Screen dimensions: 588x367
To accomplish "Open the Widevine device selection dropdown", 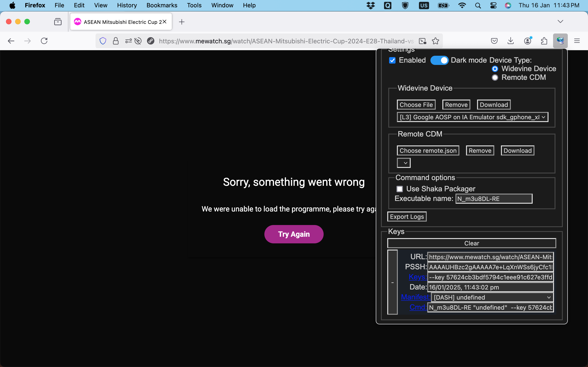I will click(x=472, y=117).
